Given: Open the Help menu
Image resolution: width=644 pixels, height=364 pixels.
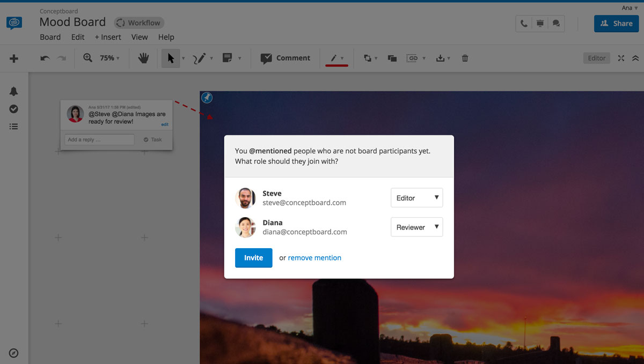Looking at the screenshot, I should (x=166, y=37).
